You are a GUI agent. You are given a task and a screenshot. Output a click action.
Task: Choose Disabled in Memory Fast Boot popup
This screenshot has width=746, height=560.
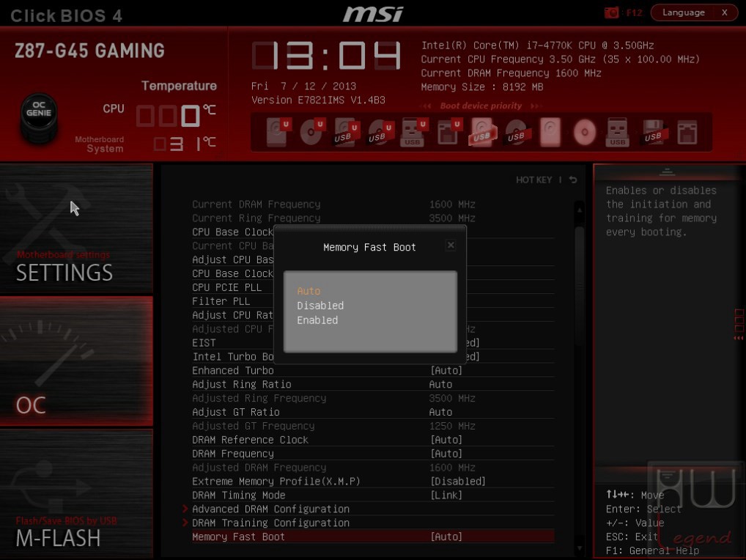tap(320, 306)
